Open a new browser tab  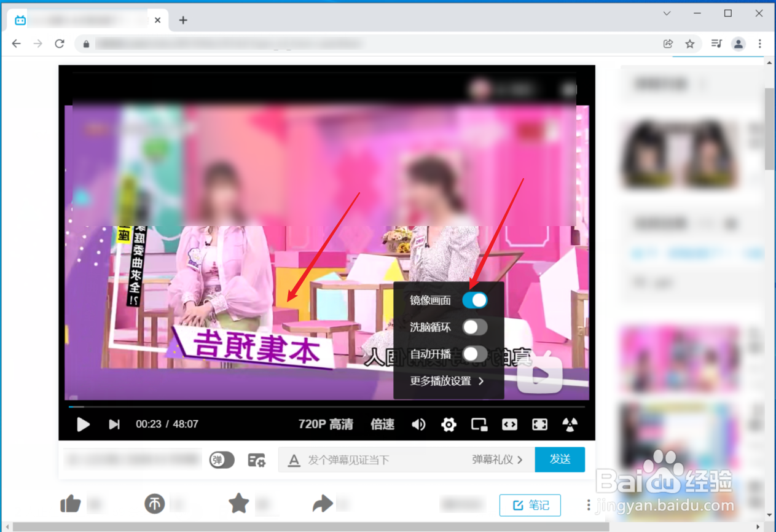click(183, 20)
